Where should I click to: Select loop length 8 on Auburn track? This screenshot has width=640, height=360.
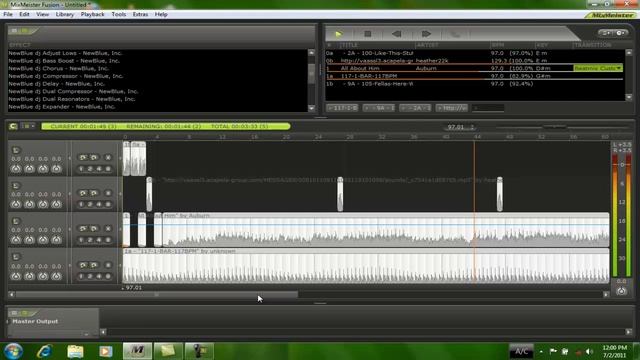click(108, 240)
